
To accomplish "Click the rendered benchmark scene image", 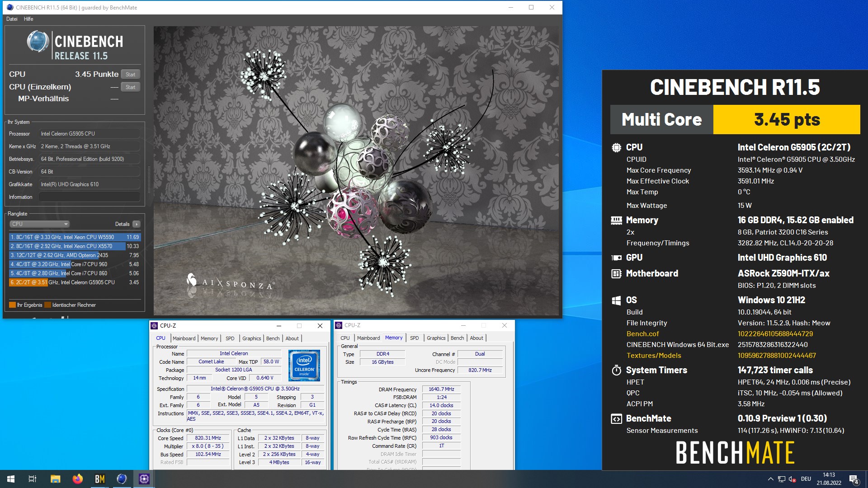I will click(x=356, y=170).
